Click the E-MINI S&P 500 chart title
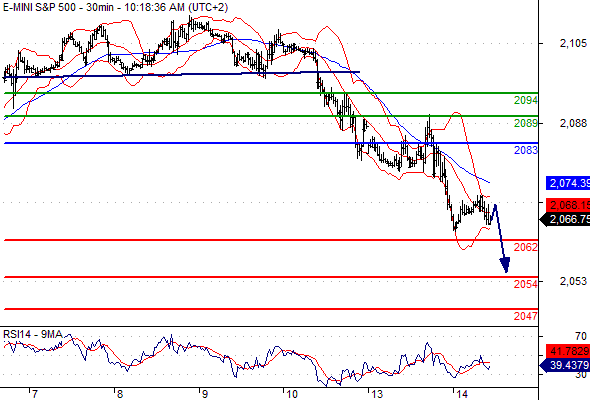The width and height of the screenshot is (590, 400). click(115, 7)
